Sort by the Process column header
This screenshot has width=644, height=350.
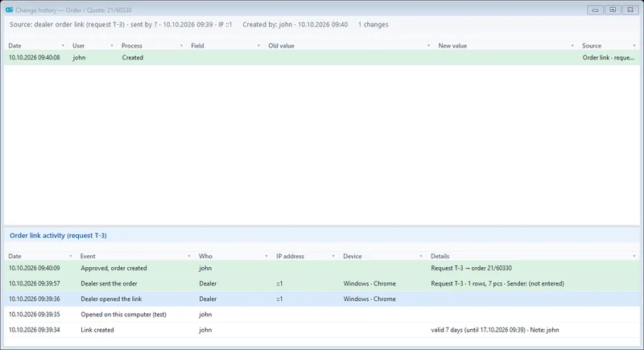pos(132,46)
